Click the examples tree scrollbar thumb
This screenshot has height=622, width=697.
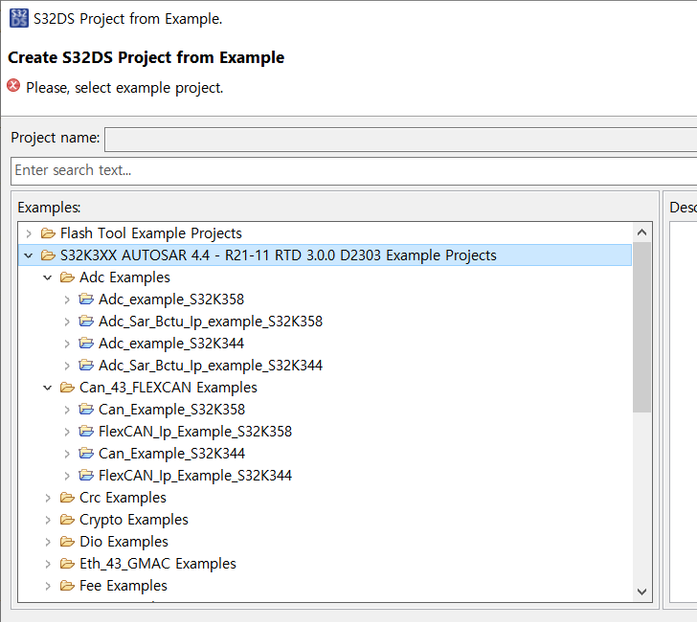[x=641, y=327]
